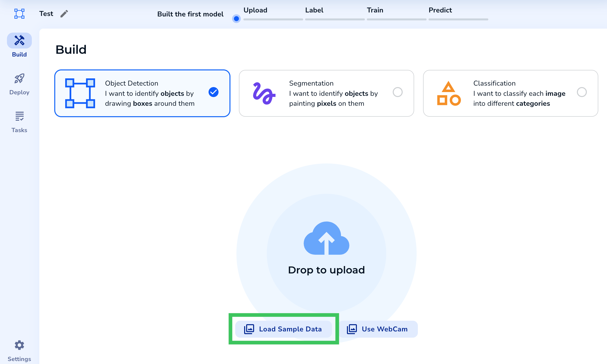Screen dimensions: 607x364
Task: Go to the Label step
Action: (x=314, y=10)
